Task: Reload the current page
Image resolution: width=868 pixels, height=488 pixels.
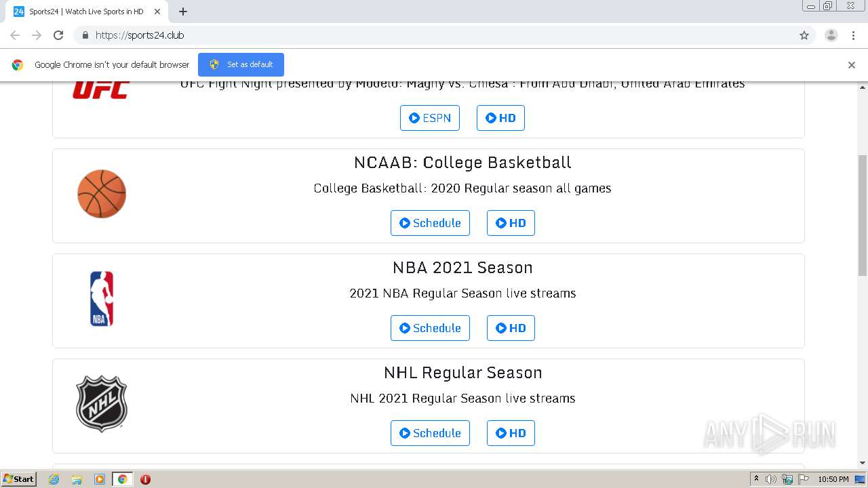Action: click(x=58, y=35)
